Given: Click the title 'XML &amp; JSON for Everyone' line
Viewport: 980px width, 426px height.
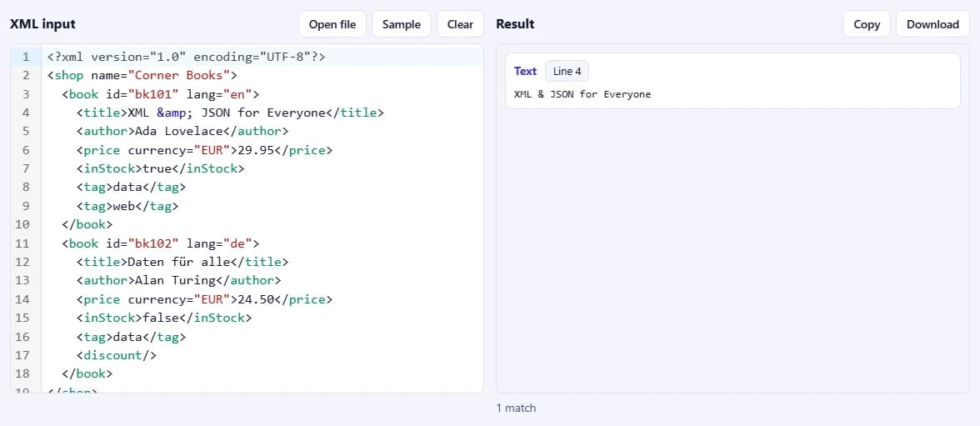Looking at the screenshot, I should pos(230,113).
